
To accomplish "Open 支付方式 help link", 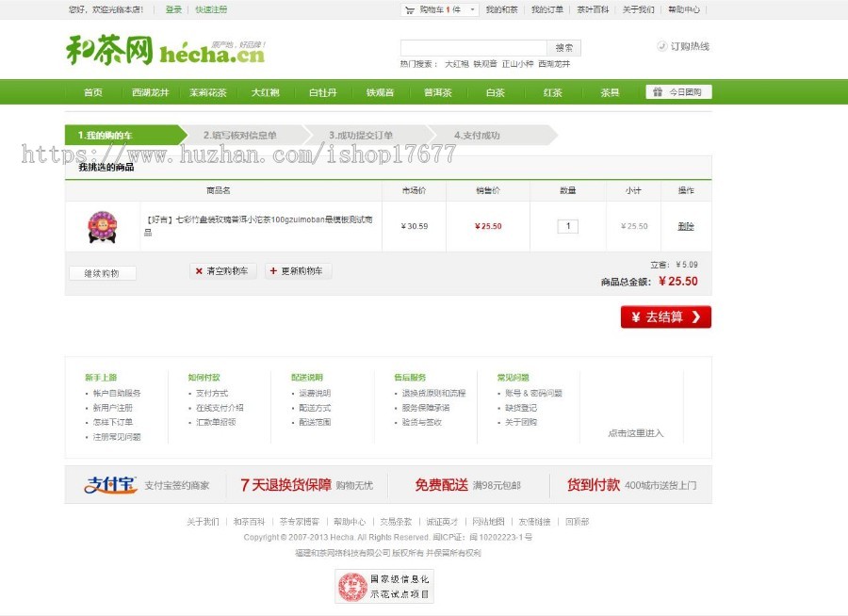I will [212, 393].
